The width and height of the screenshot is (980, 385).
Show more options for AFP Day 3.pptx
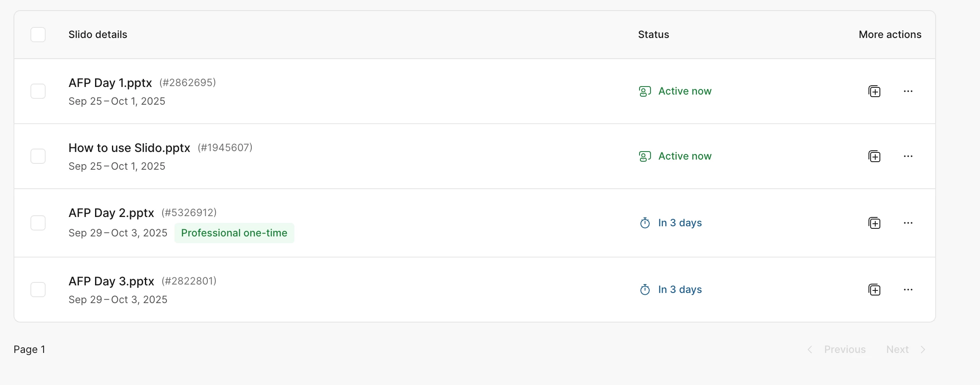908,290
